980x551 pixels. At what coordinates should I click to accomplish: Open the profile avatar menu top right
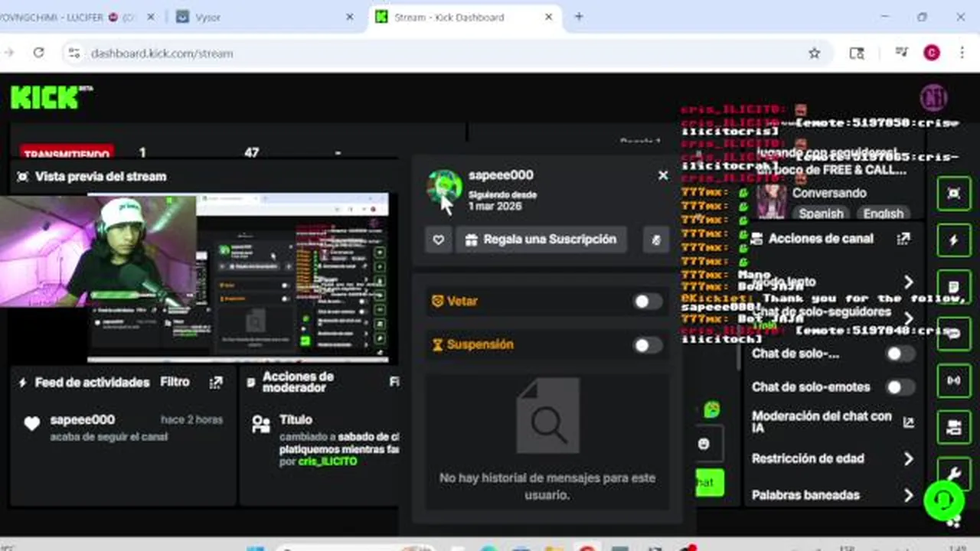coord(933,98)
